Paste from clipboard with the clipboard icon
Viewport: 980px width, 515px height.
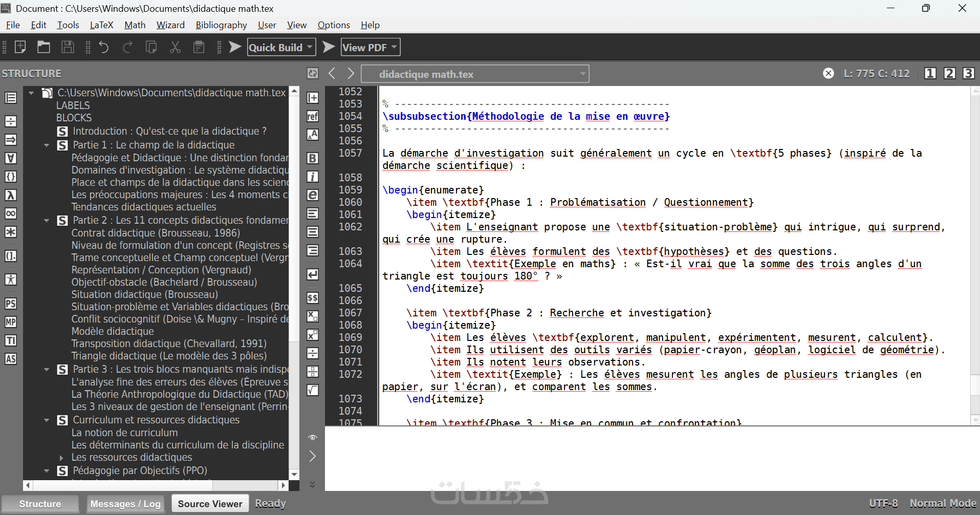(199, 47)
